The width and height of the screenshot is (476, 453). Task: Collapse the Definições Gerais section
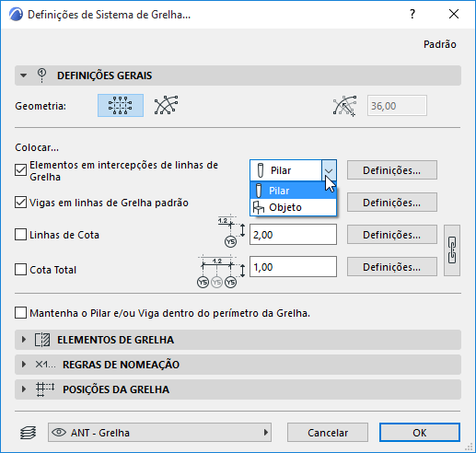(24, 75)
